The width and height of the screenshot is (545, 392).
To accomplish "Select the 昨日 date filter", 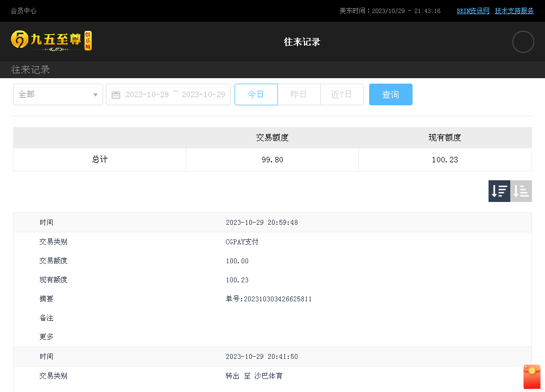I will (299, 94).
